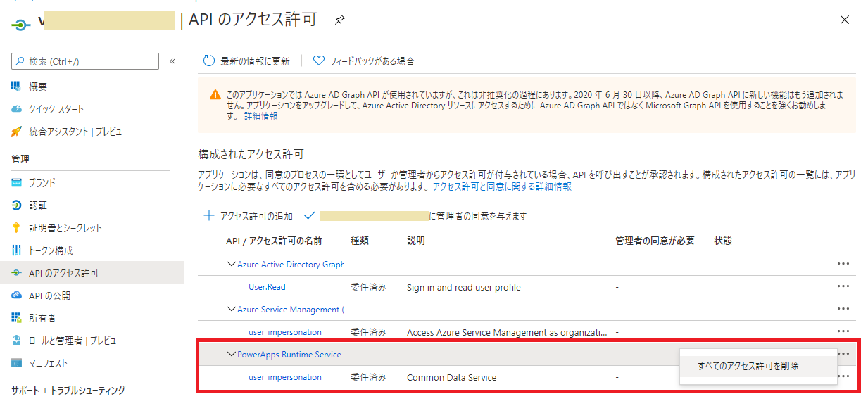
Task: Click the API の公開 cloud icon
Action: click(x=16, y=296)
